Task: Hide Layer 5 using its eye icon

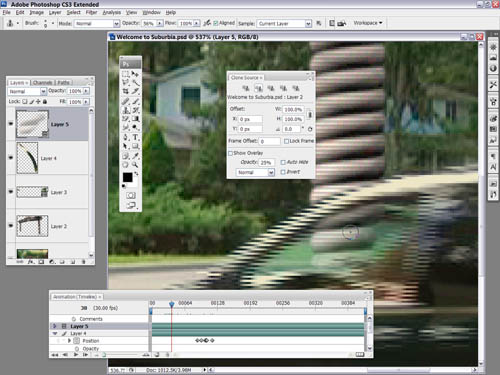Action: 11,124
